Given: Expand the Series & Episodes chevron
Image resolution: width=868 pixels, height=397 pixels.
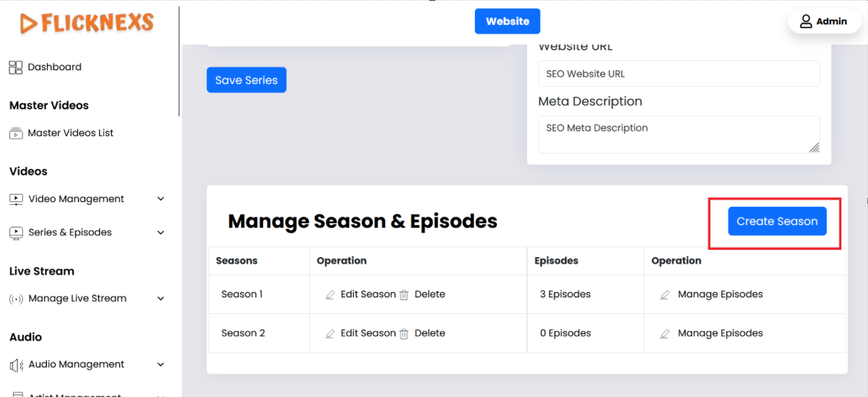Looking at the screenshot, I should (x=161, y=233).
